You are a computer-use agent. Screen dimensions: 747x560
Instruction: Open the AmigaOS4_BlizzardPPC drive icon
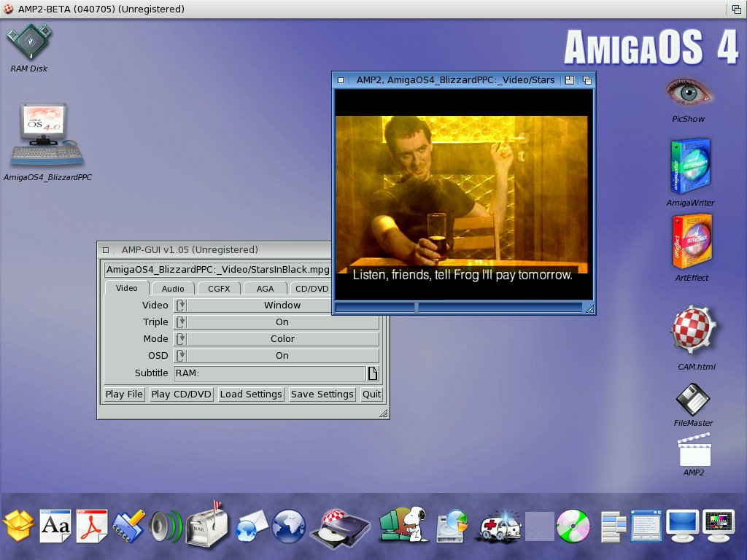click(47, 135)
